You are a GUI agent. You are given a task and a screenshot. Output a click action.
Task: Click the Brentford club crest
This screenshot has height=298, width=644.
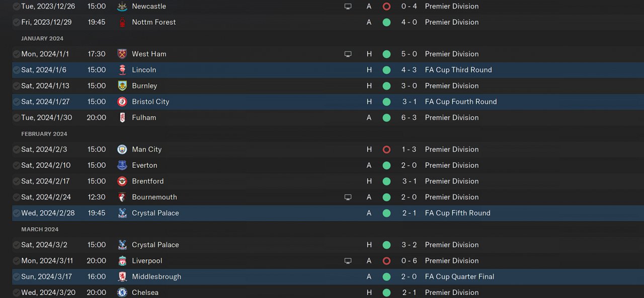tap(122, 181)
